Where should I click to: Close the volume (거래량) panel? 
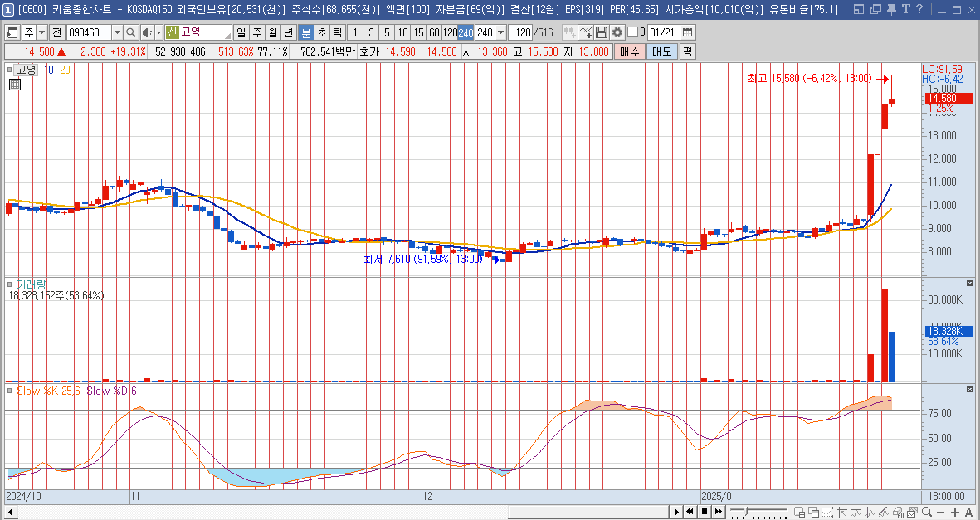click(970, 284)
